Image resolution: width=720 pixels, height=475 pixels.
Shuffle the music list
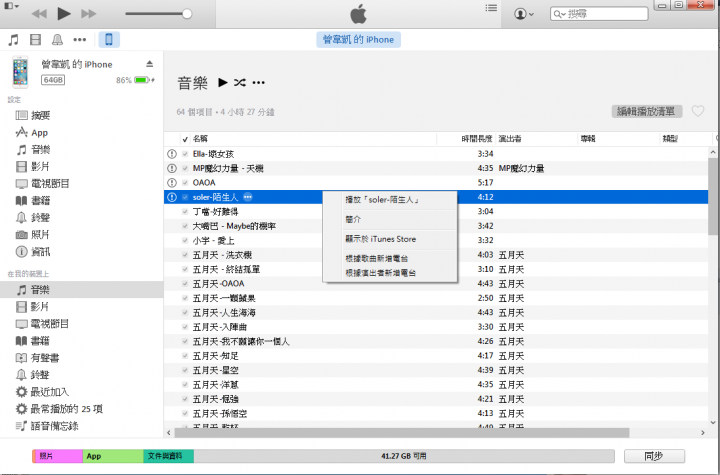240,83
